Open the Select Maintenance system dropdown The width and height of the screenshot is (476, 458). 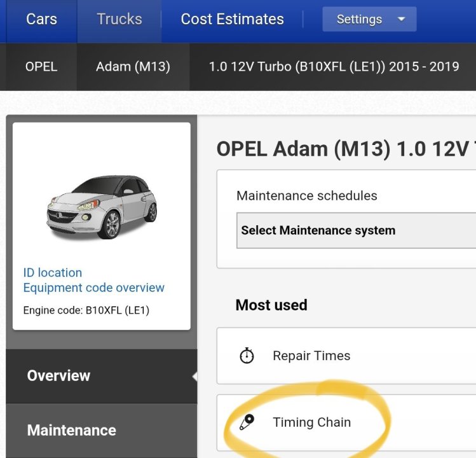pyautogui.click(x=357, y=230)
